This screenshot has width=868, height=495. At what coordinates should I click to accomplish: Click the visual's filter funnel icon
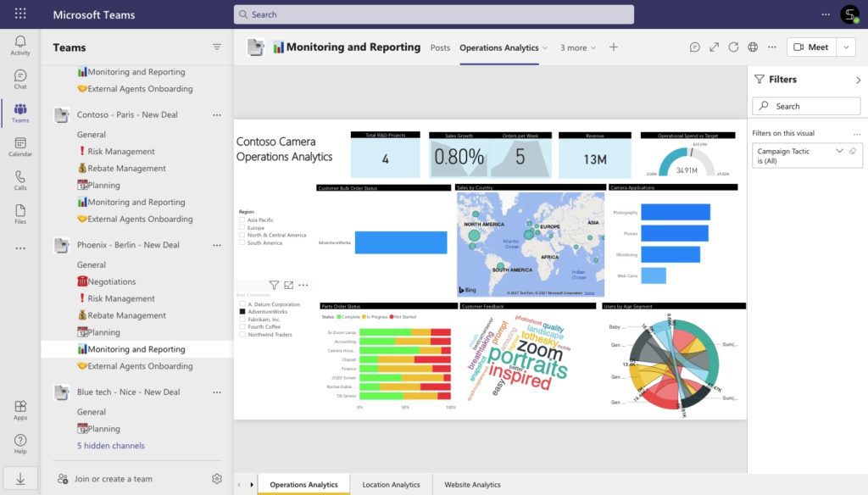click(274, 285)
